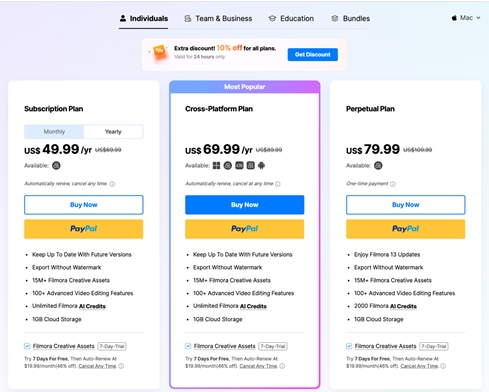
Task: Click AI Credits link in Subscription Plan
Action: click(92, 306)
